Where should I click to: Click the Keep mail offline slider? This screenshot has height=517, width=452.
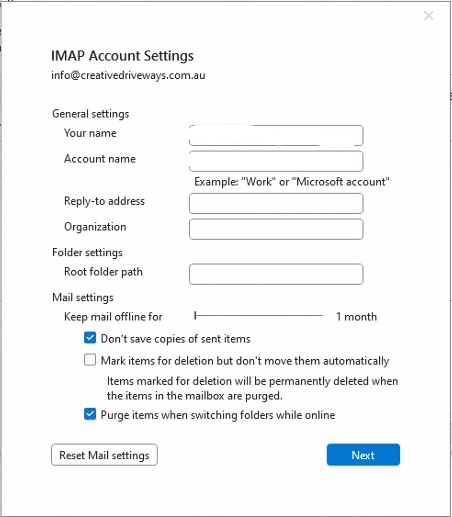click(x=259, y=315)
